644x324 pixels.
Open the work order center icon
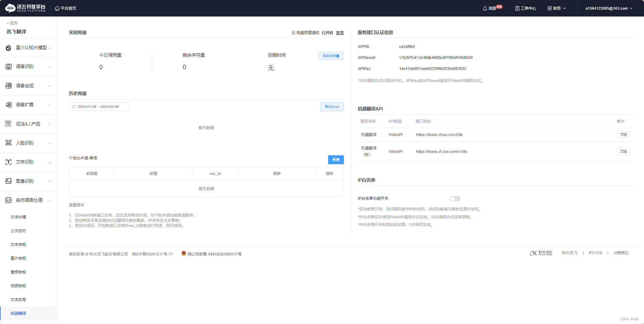517,8
